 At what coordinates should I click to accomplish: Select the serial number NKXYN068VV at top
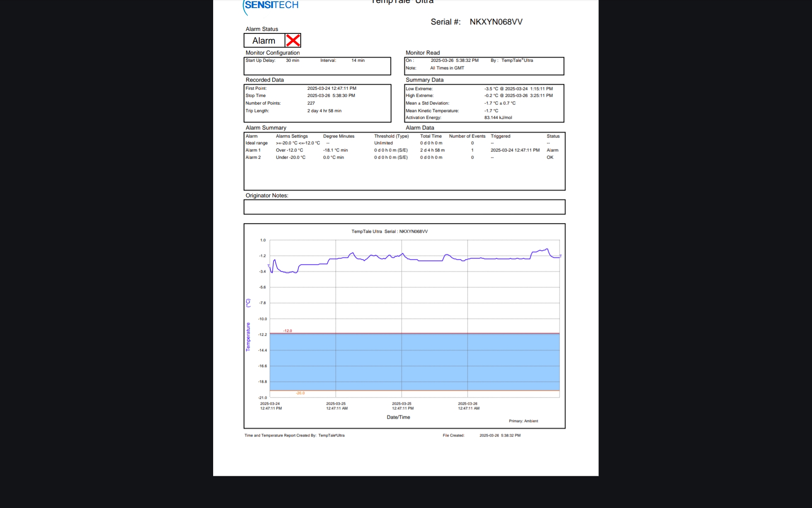[496, 22]
